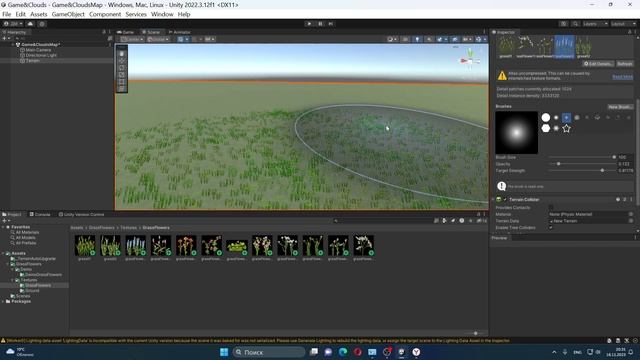Adjust the Opacity slider
The width and height of the screenshot is (640, 360).
coord(582,164)
